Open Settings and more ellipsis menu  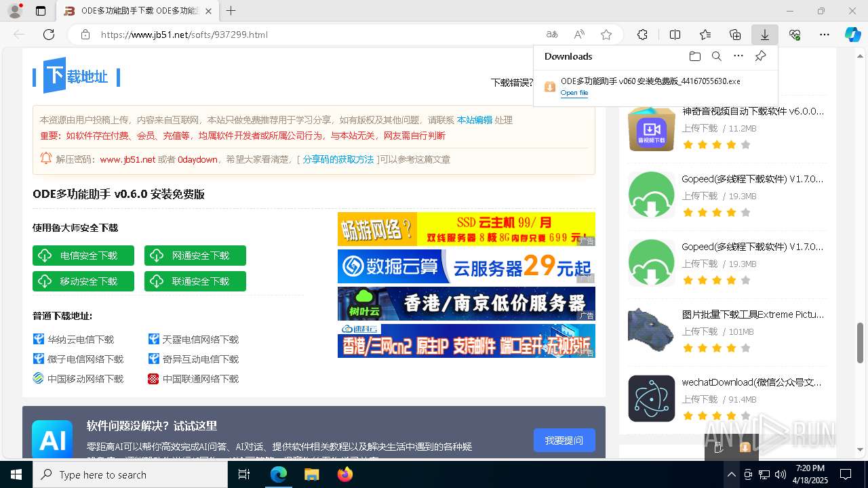825,35
